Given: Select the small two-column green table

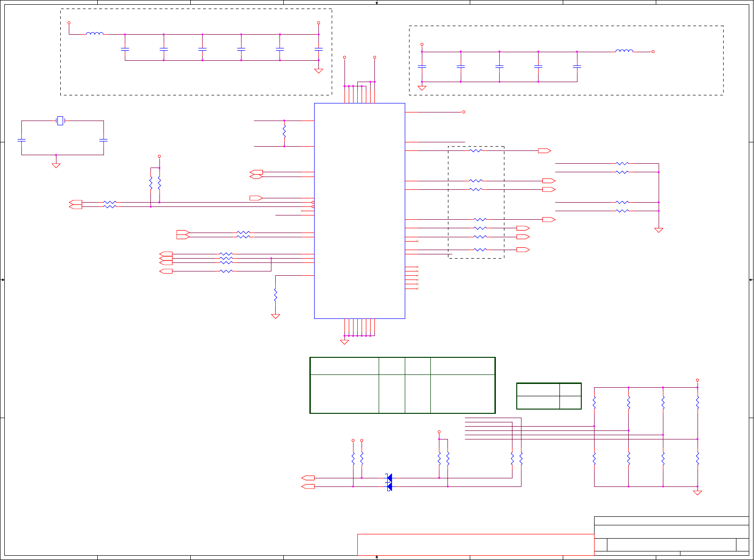Looking at the screenshot, I should click(549, 396).
